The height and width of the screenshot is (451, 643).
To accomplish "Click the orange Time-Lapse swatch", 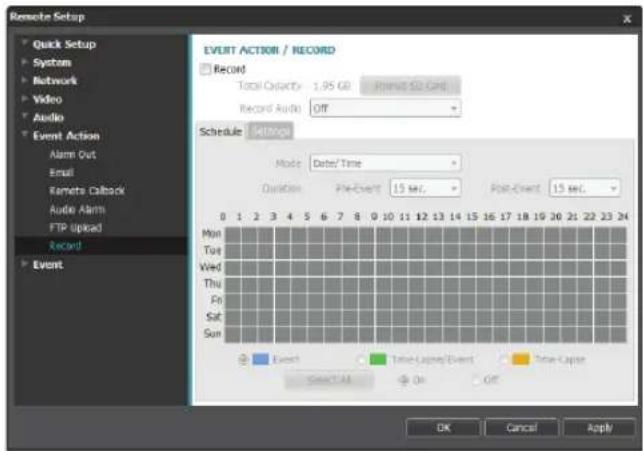I will pyautogui.click(x=521, y=359).
